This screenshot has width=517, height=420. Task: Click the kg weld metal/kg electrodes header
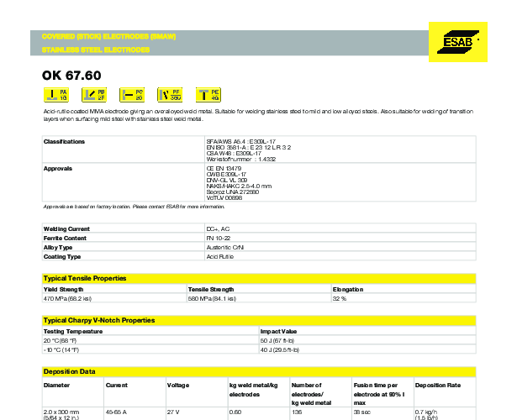pyautogui.click(x=254, y=390)
